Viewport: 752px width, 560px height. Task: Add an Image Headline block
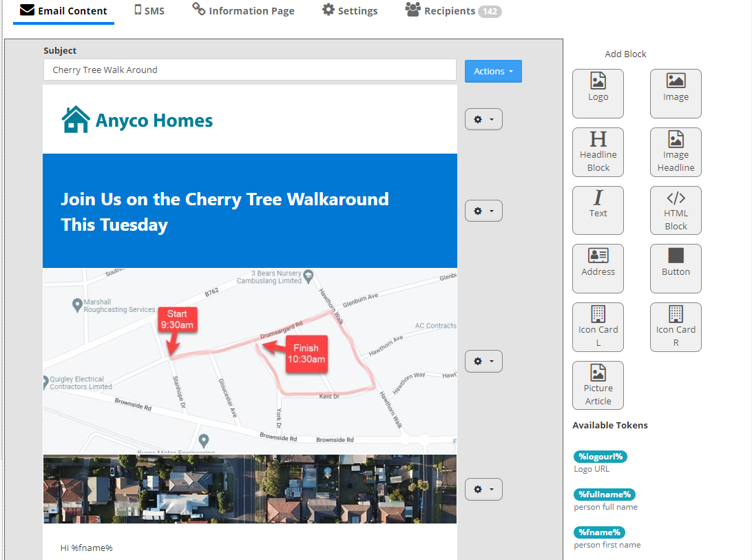click(x=676, y=152)
